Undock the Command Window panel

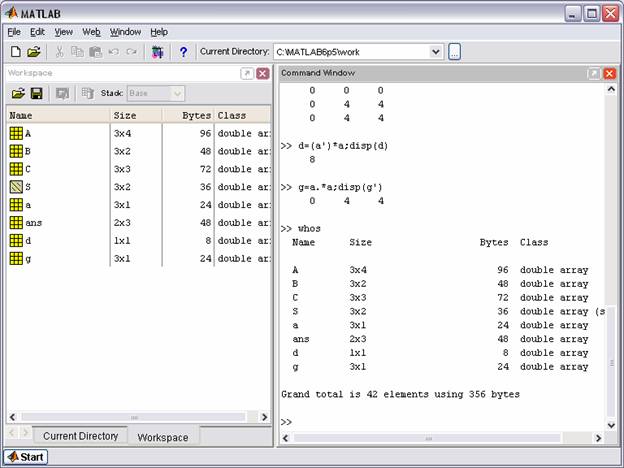[593, 74]
